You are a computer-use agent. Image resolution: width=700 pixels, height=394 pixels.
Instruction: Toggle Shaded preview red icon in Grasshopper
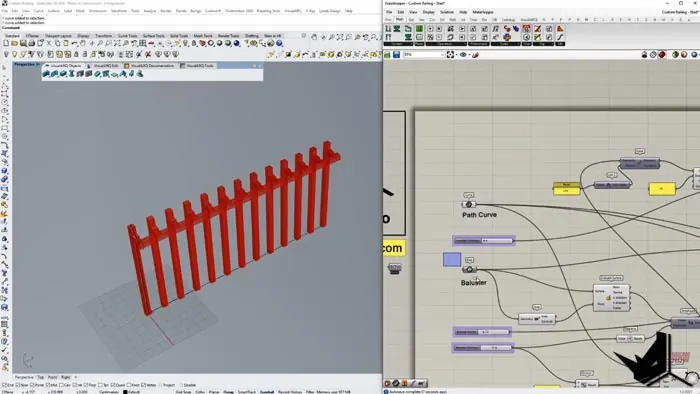[662, 55]
